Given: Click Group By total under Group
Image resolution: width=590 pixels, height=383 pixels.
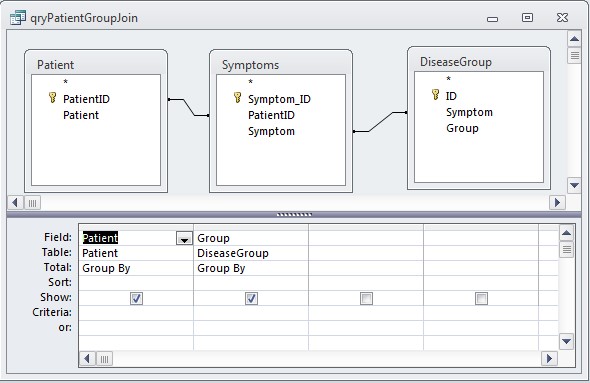Looking at the screenshot, I should tap(251, 268).
